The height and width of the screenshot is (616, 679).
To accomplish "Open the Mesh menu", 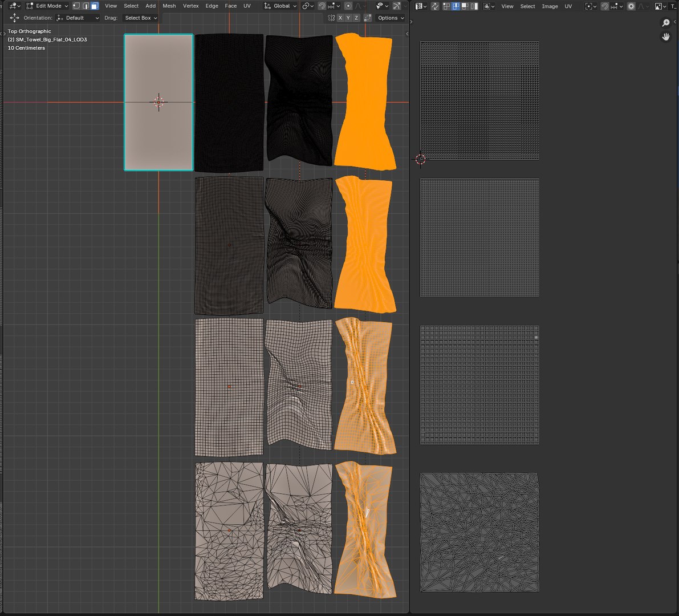I will [169, 6].
